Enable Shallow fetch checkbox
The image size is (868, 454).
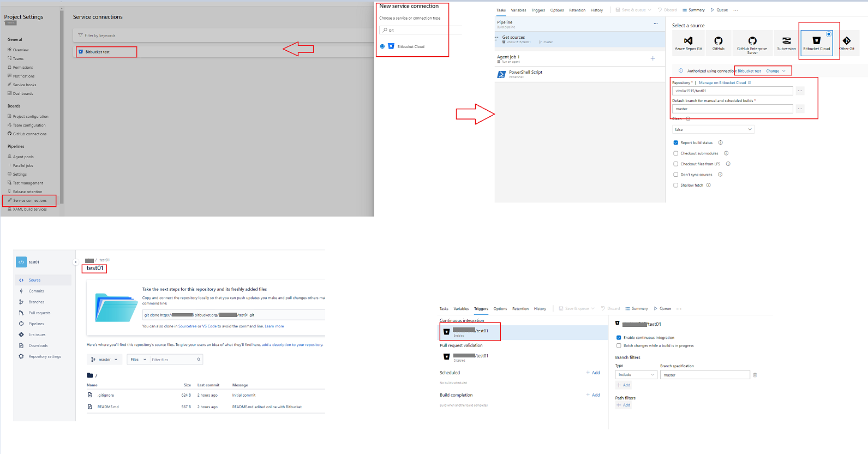tap(675, 185)
